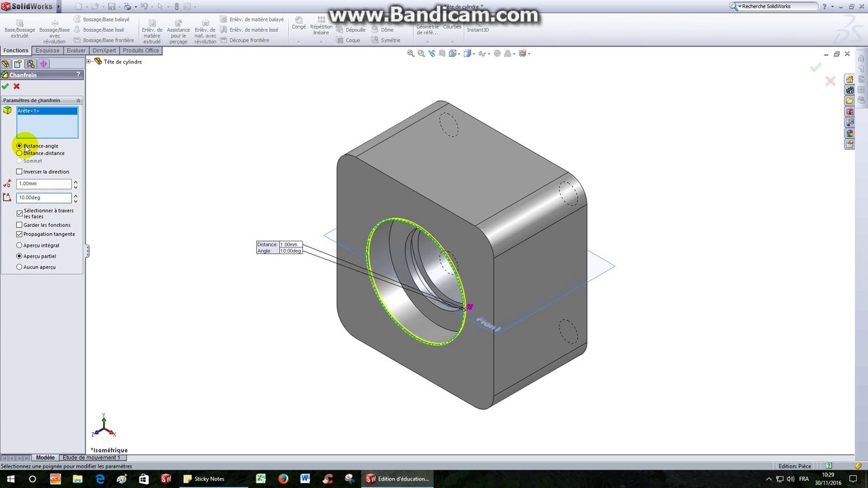Switch to Etude de mouvement 1 tab
The width and height of the screenshot is (868, 488).
[x=92, y=457]
